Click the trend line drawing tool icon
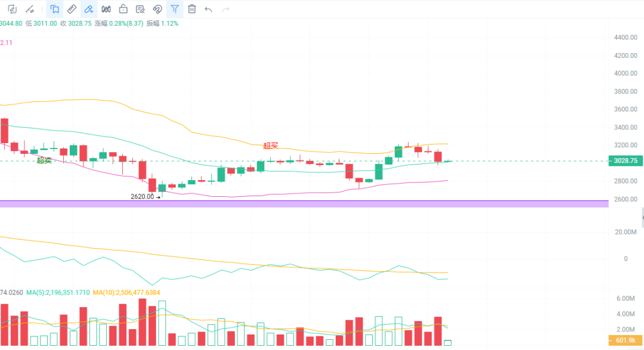This screenshot has width=644, height=350. coord(29,9)
